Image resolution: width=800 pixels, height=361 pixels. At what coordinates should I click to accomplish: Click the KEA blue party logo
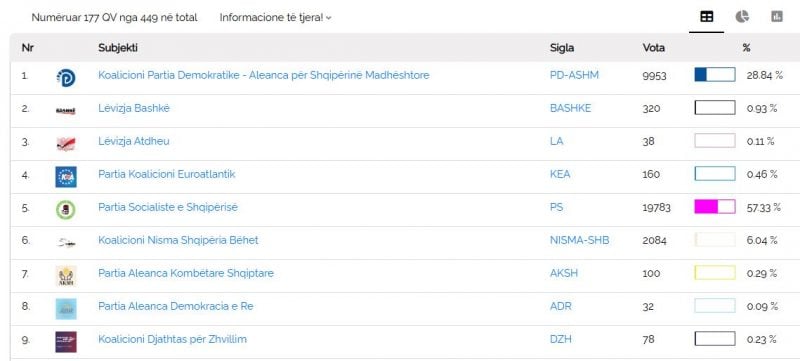66,176
